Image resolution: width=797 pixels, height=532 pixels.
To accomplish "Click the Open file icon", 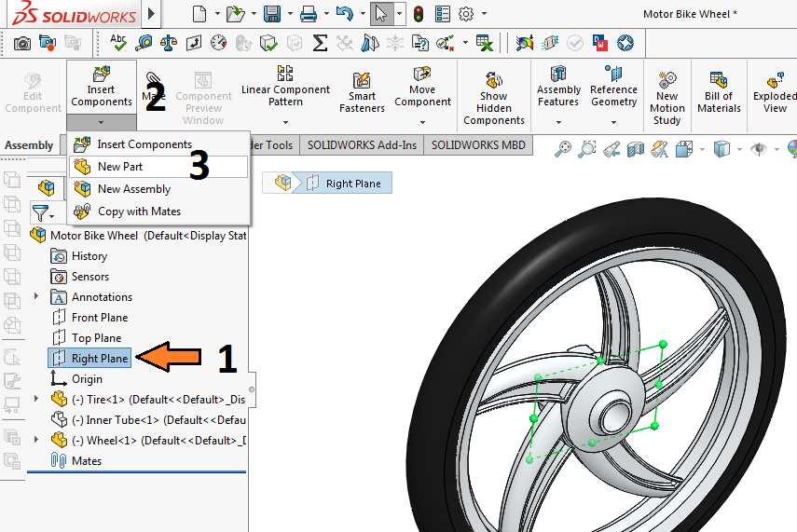I will pyautogui.click(x=235, y=14).
